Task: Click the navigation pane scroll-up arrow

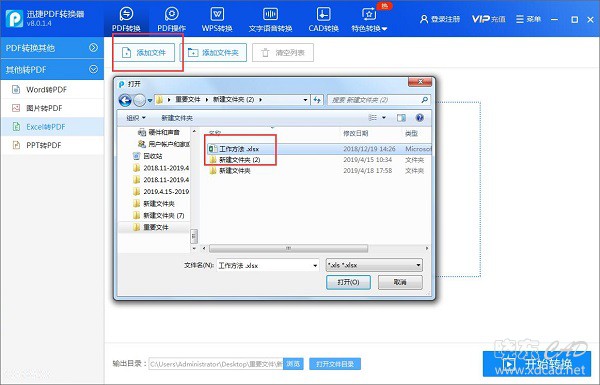Action: (x=194, y=131)
